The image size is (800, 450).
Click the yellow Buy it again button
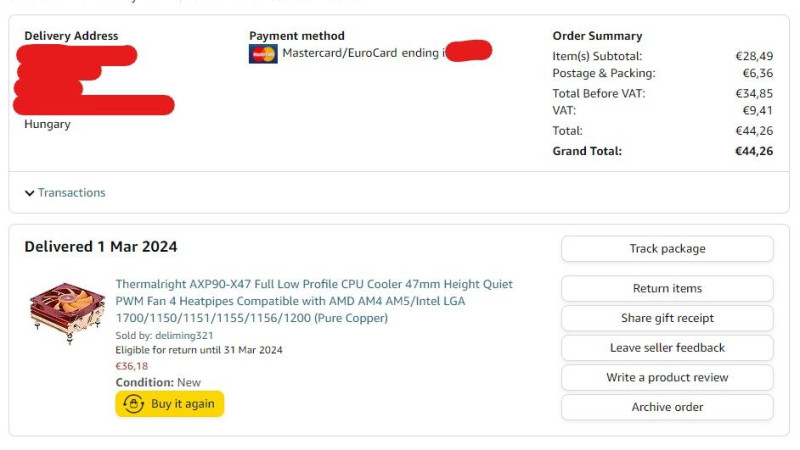169,404
